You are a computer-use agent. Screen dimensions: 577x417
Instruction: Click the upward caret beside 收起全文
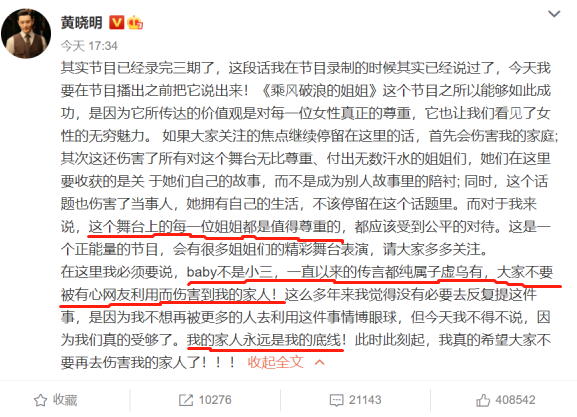320,363
